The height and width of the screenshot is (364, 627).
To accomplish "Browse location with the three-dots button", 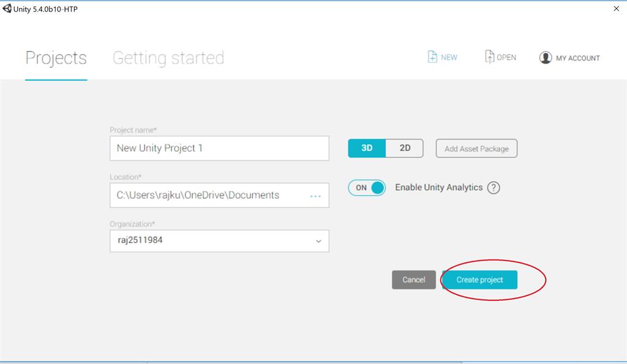I will pyautogui.click(x=315, y=196).
